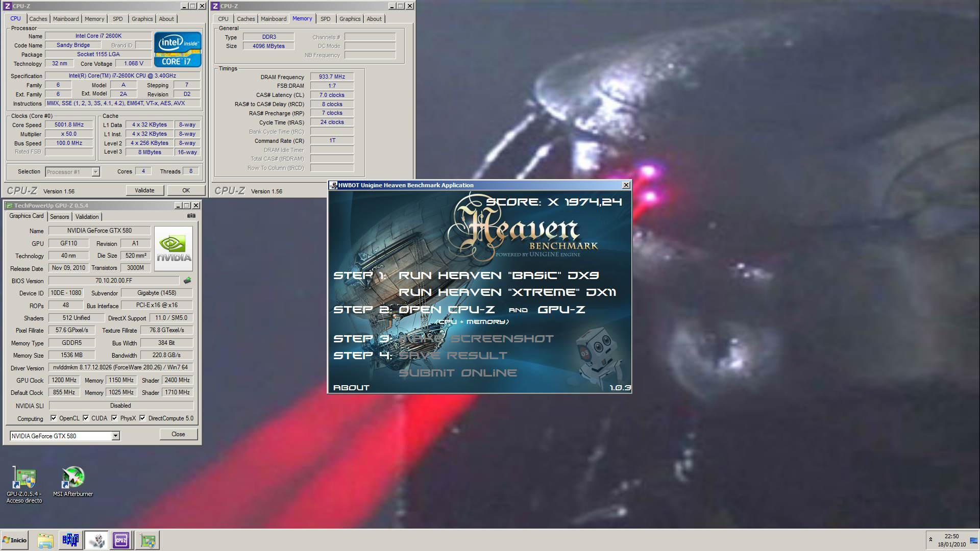Screen dimensions: 980x551
Task: Click the Multiplier x 50.0 value
Action: (x=69, y=134)
